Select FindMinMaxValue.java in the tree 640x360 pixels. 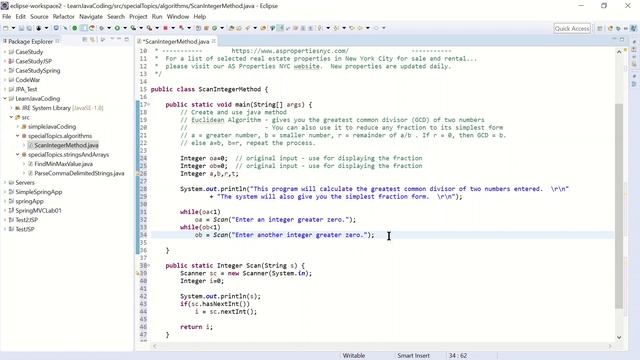(x=63, y=164)
